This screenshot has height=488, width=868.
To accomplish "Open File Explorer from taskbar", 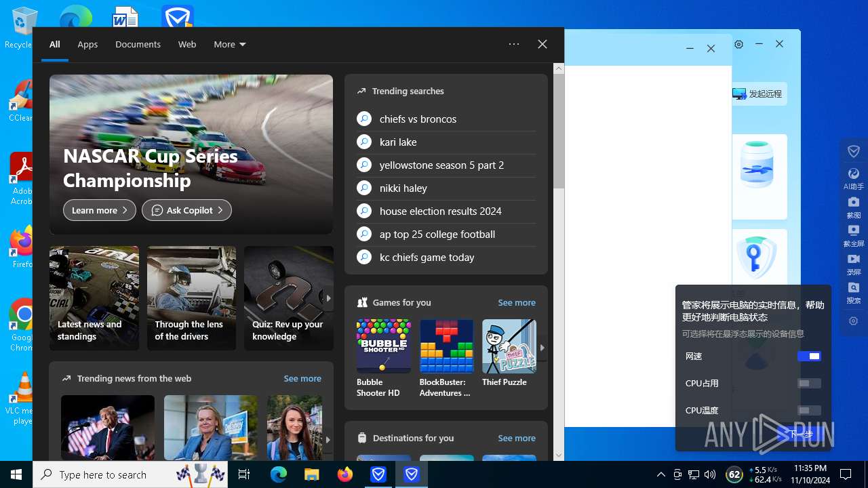I will tap(312, 474).
